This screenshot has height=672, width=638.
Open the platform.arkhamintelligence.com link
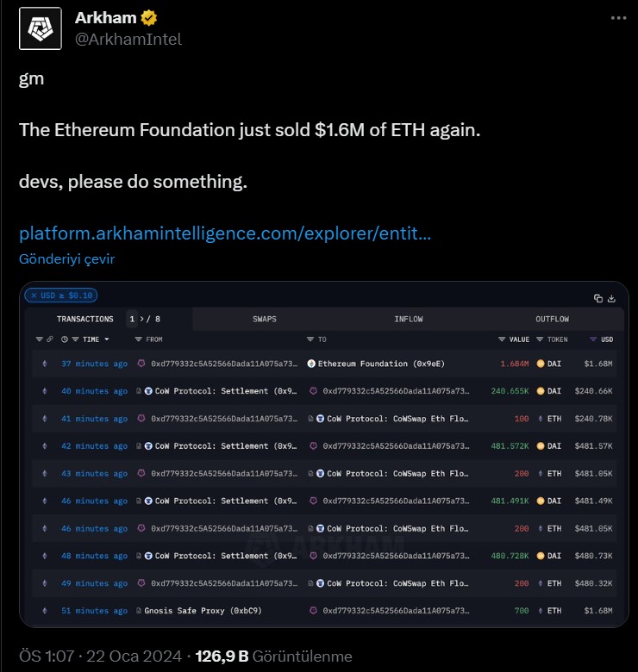(x=225, y=233)
